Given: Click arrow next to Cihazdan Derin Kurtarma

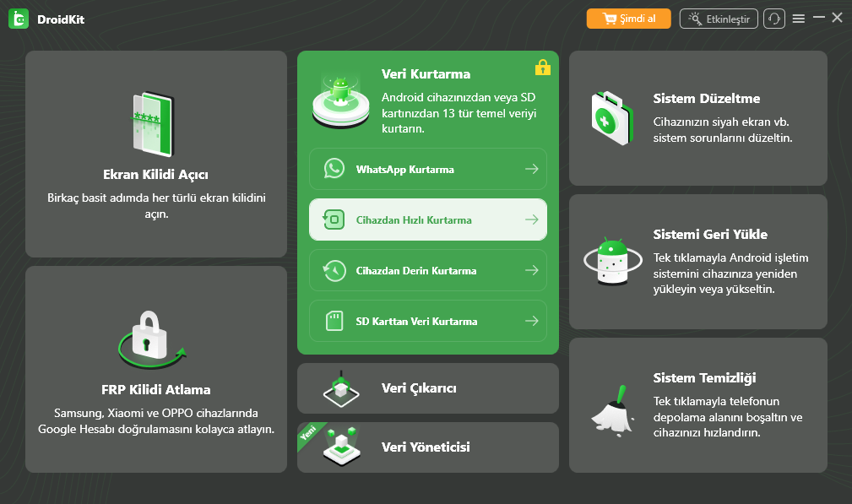Looking at the screenshot, I should pyautogui.click(x=531, y=270).
